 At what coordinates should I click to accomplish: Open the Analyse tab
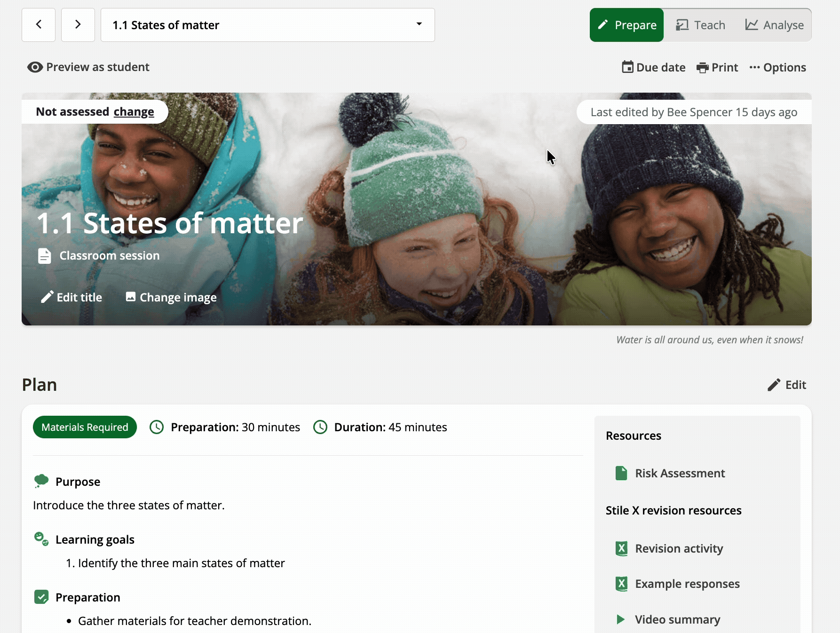(x=774, y=25)
